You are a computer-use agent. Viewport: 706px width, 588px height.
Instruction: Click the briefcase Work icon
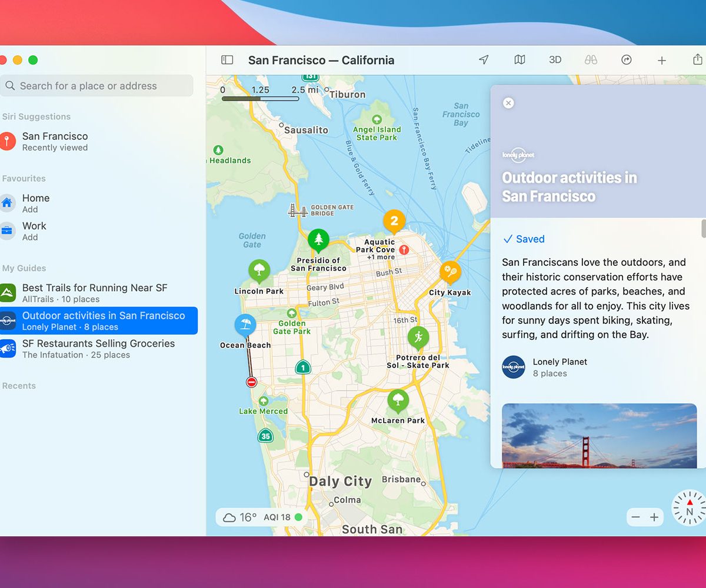pos(7,231)
